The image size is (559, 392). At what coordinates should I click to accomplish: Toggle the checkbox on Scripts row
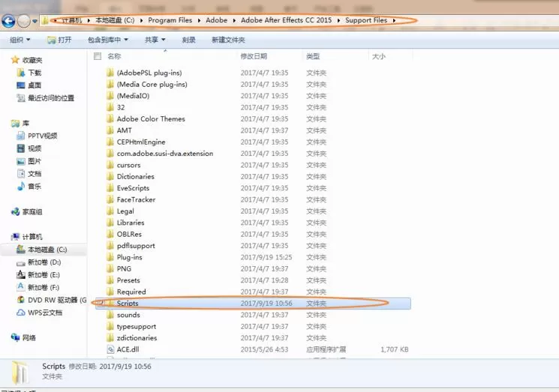[x=101, y=303]
